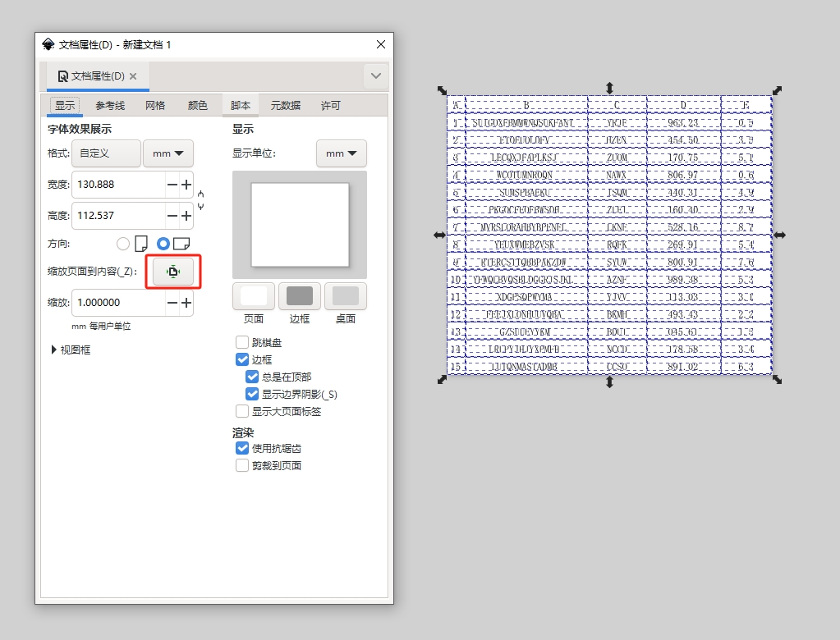840x640 pixels.
Task: Open the 显示单位 mm dropdown
Action: (x=342, y=153)
